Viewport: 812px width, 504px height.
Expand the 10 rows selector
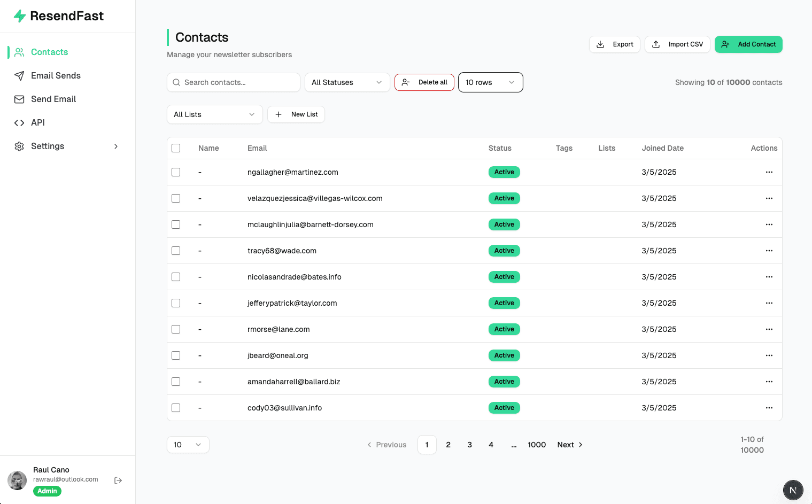[490, 82]
